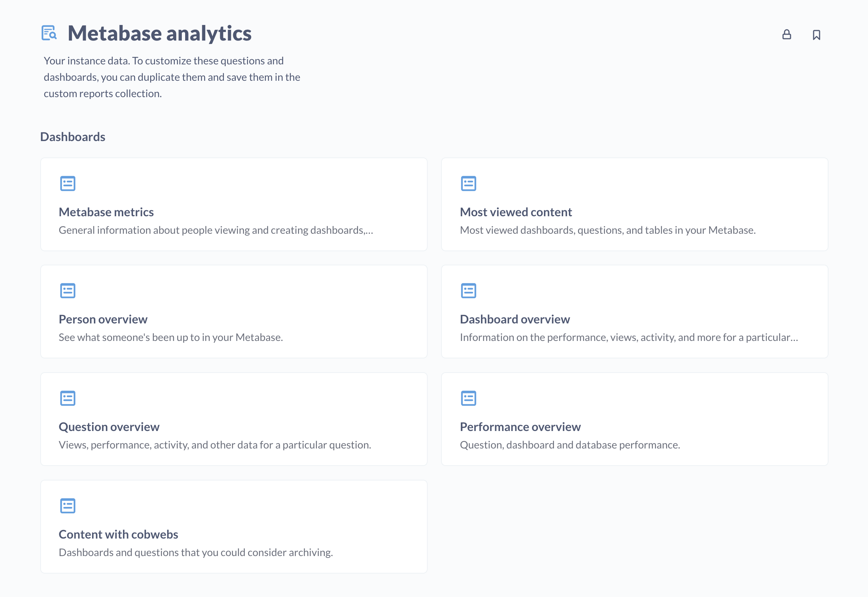Open the Dashboard overview dashboard
The width and height of the screenshot is (868, 597).
pyautogui.click(x=515, y=319)
